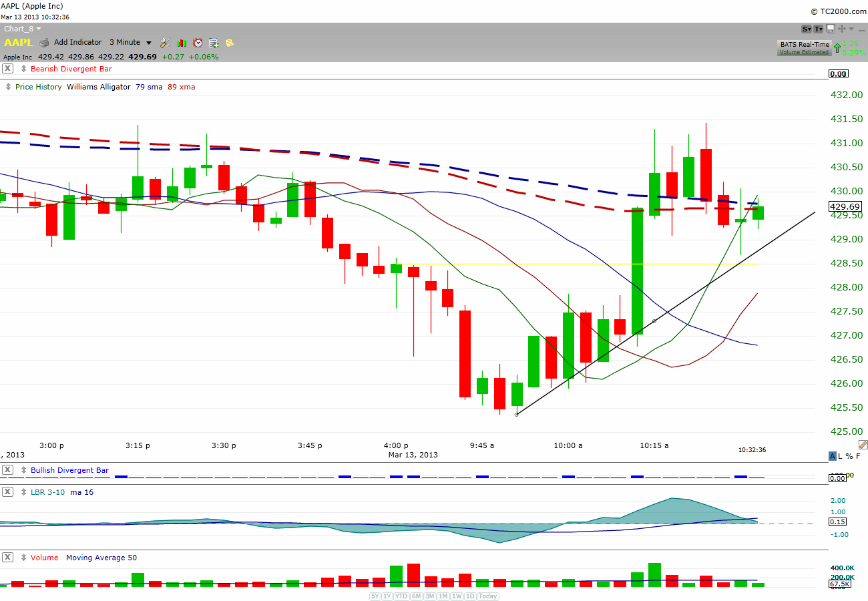Click the yellow AAPL symbol

19,42
